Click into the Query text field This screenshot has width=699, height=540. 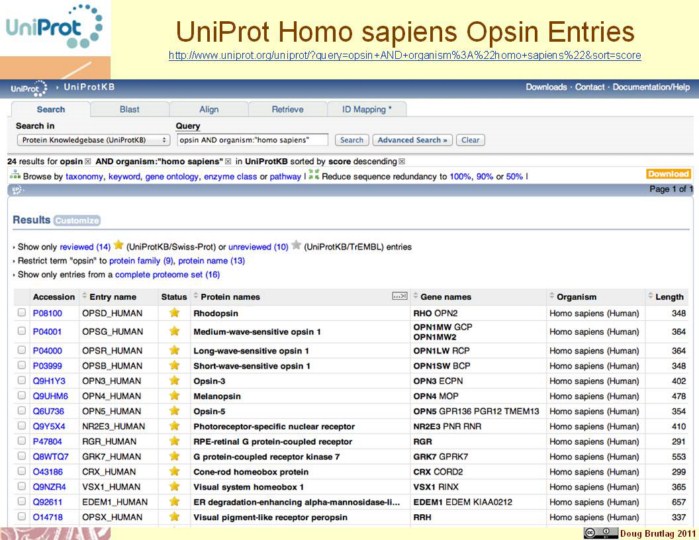pyautogui.click(x=253, y=140)
